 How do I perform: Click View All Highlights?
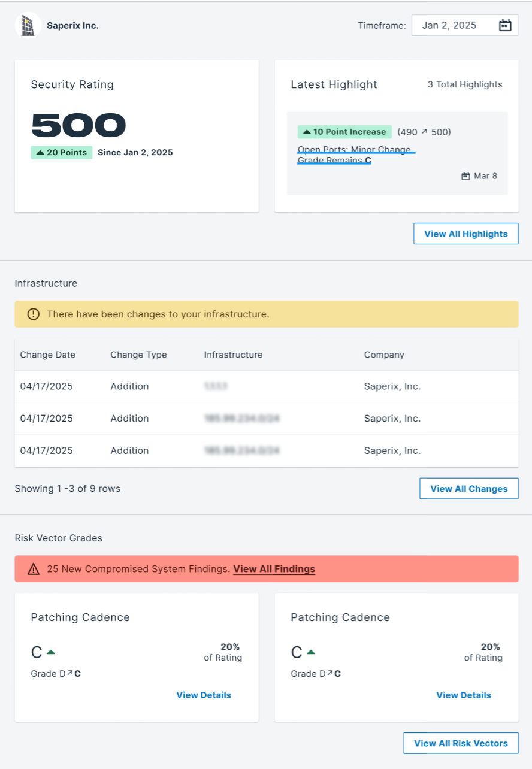tap(466, 234)
